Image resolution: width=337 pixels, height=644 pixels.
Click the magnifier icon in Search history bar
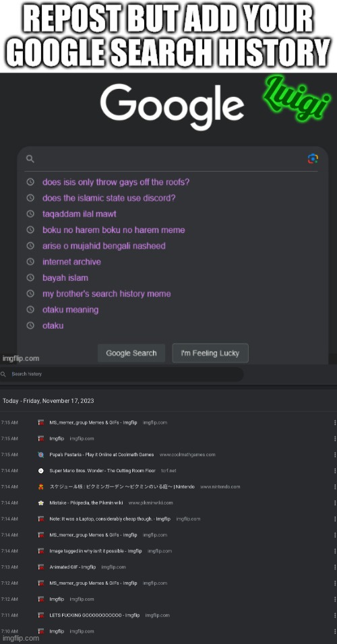coord(3,374)
